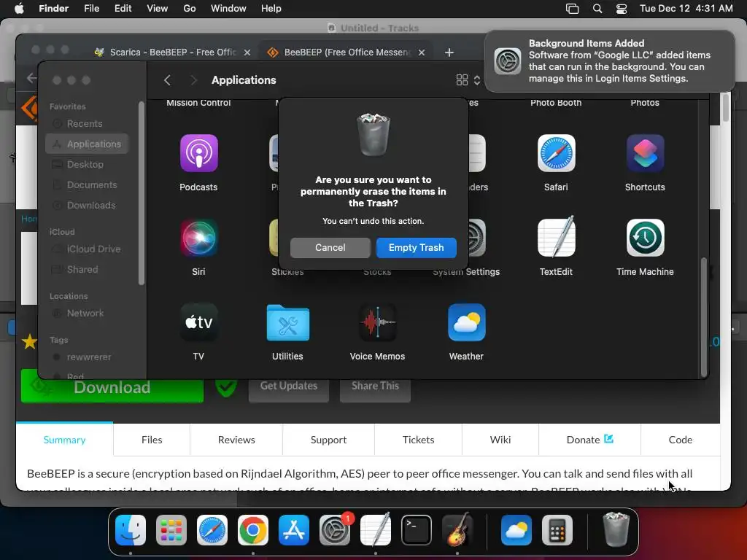
Task: Click the green Download button
Action: point(112,386)
